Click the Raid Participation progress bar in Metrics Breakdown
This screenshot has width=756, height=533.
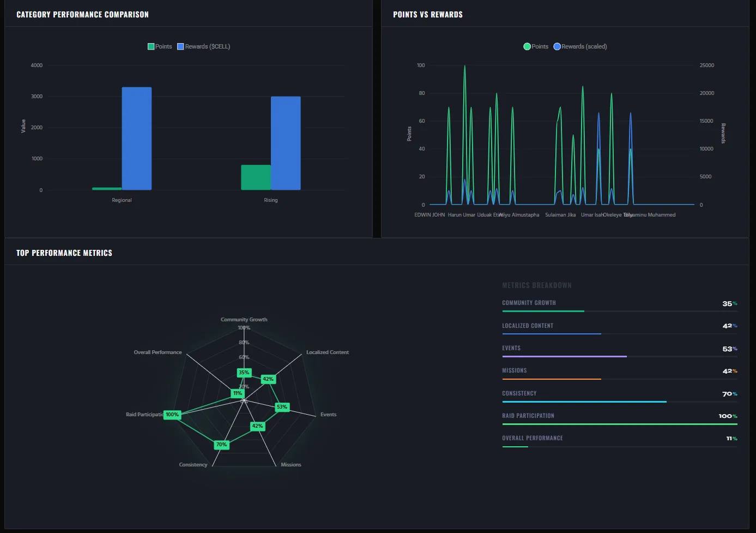click(620, 424)
